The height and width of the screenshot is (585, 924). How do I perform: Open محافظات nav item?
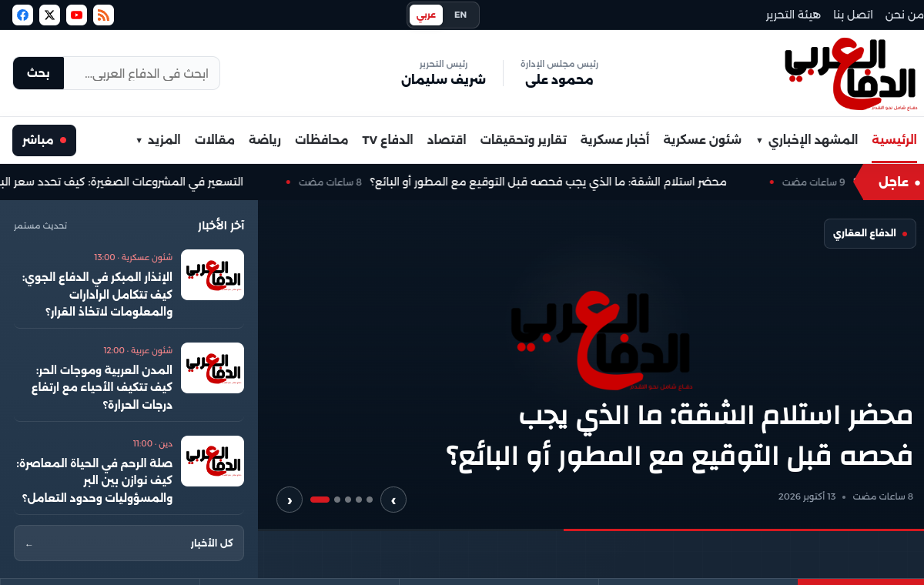(x=322, y=140)
